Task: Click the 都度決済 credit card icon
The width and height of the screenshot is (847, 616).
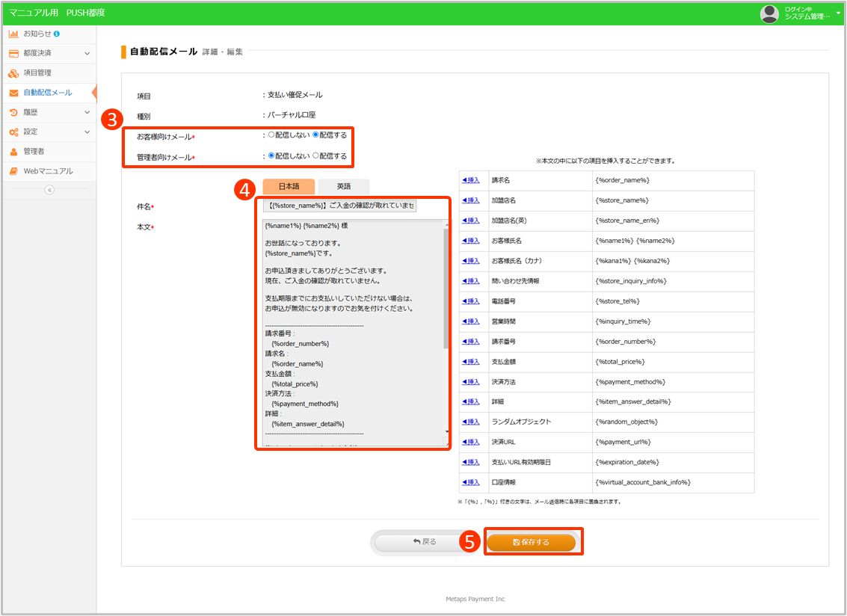Action: pyautogui.click(x=13, y=53)
